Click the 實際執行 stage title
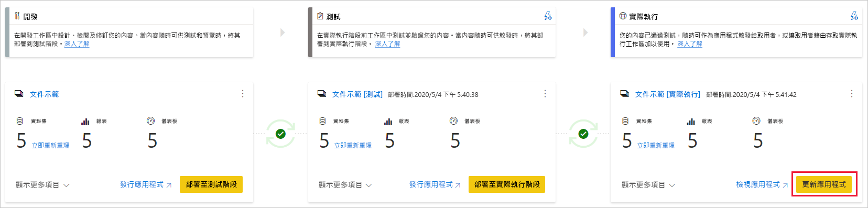This screenshot has height=208, width=868. (644, 17)
